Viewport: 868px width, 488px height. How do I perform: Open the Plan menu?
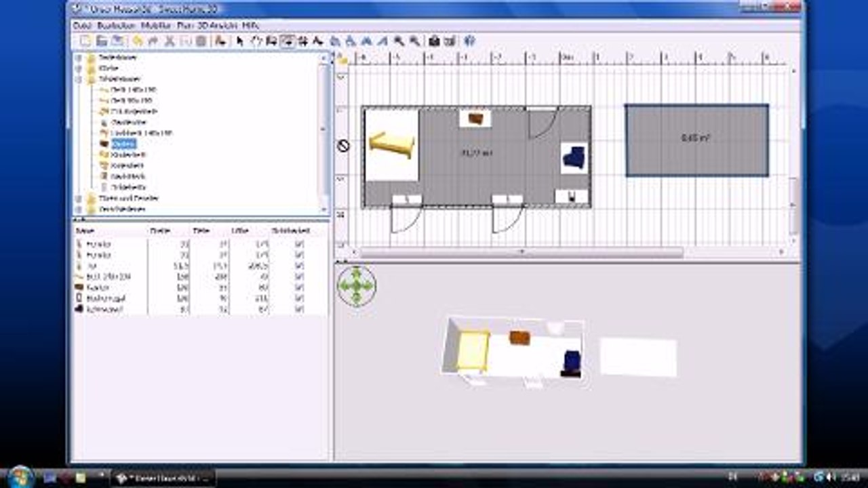tap(185, 25)
